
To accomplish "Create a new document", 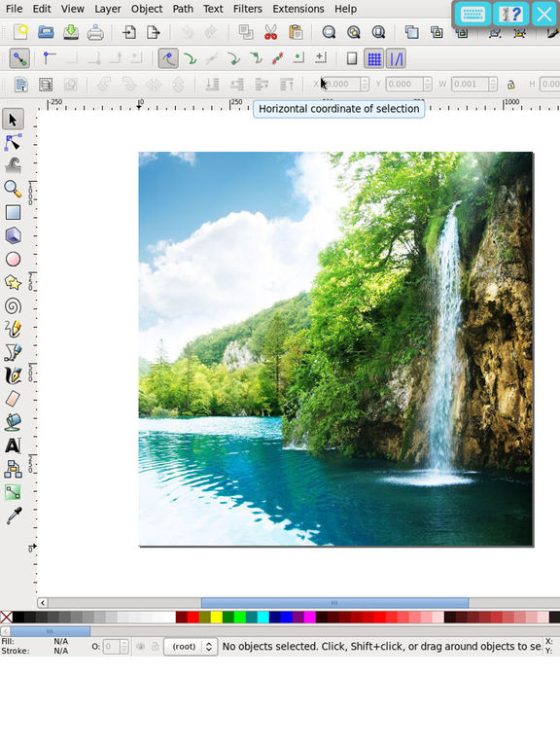I will (x=20, y=32).
